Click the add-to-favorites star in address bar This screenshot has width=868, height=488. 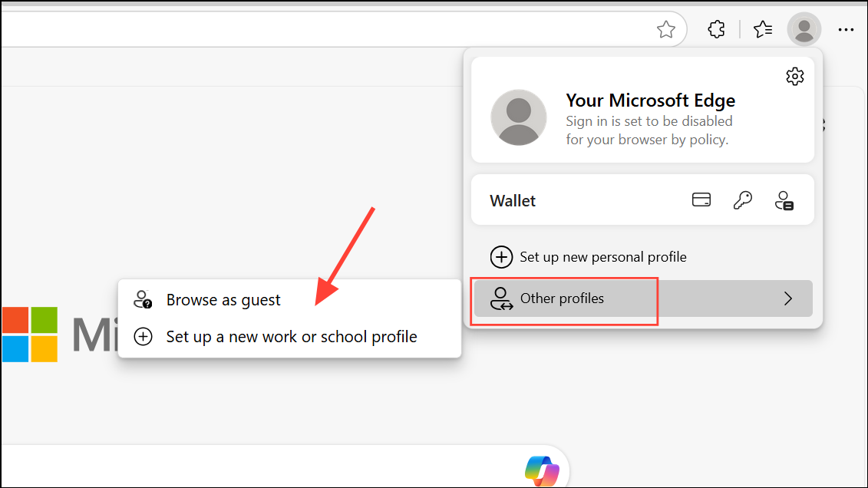665,28
